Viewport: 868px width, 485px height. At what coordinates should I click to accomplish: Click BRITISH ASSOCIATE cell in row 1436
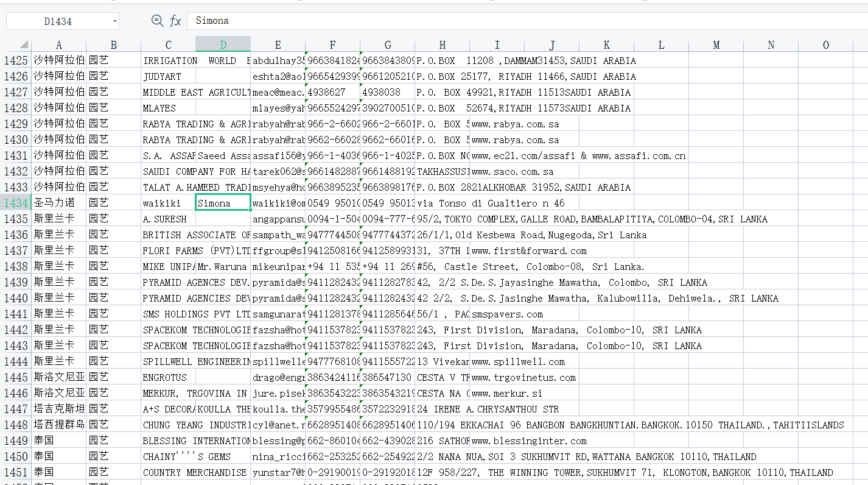click(169, 235)
